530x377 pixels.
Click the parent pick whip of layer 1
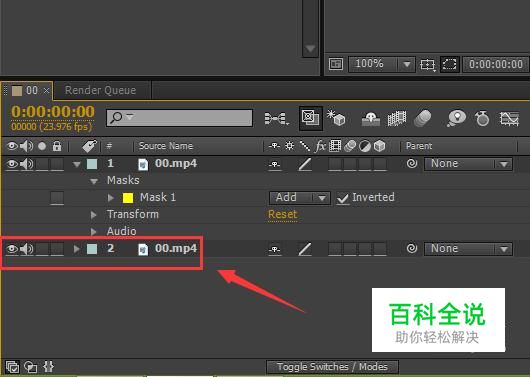(x=411, y=164)
